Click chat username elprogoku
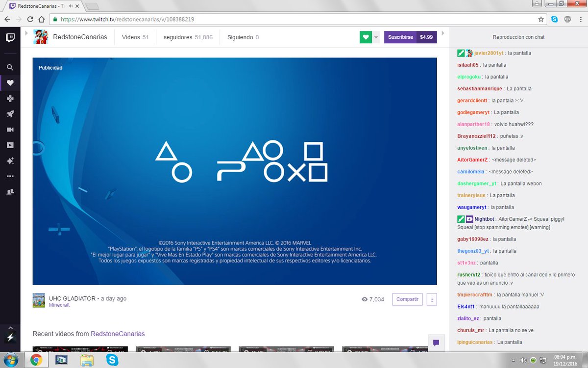The image size is (588, 368). tap(468, 77)
